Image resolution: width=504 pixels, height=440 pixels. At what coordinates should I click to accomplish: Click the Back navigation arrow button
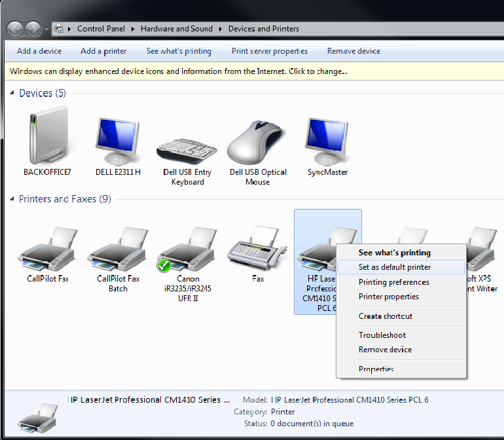[15, 29]
